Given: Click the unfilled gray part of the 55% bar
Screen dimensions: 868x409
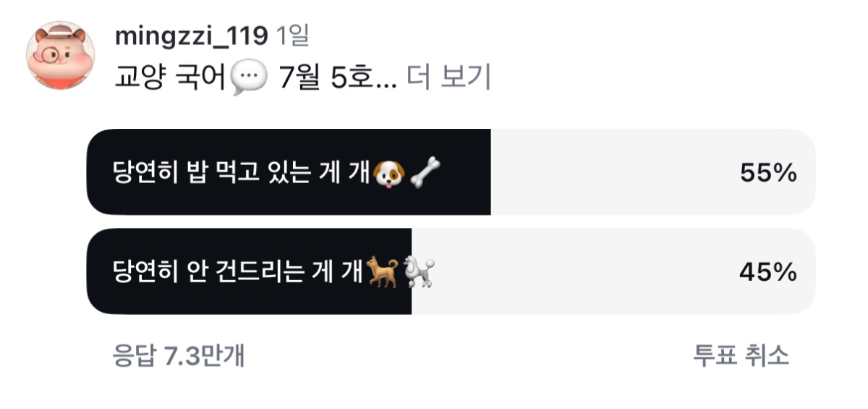Looking at the screenshot, I should tap(653, 172).
